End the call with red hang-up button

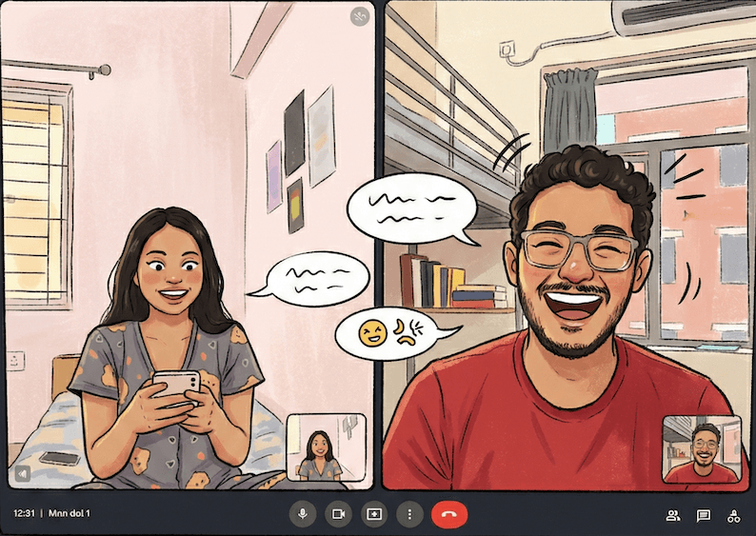coord(449,514)
